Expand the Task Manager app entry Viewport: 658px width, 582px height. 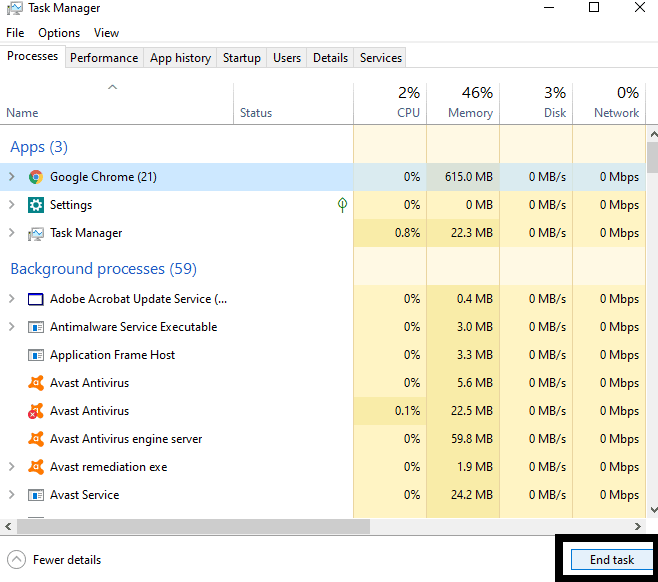tap(12, 233)
